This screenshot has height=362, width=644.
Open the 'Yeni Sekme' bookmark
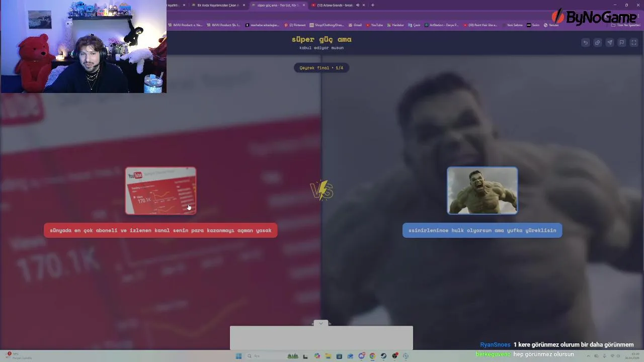click(x=513, y=25)
